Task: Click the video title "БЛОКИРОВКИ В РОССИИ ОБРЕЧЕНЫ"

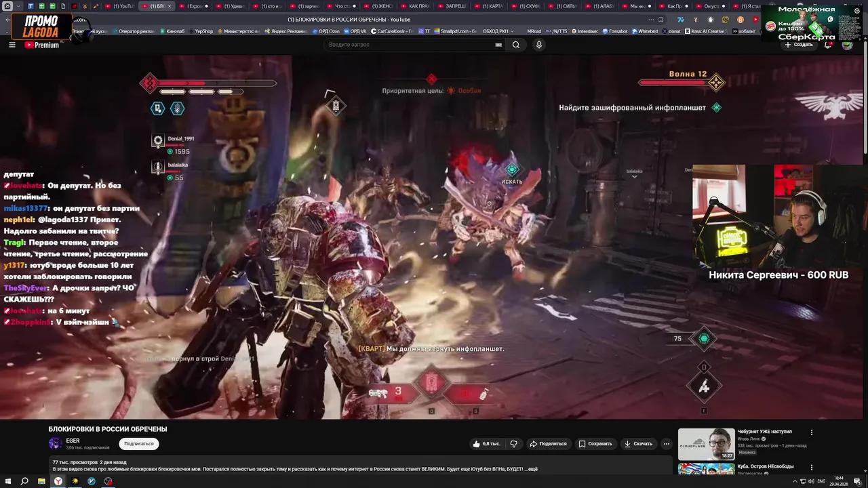Action: [108, 429]
